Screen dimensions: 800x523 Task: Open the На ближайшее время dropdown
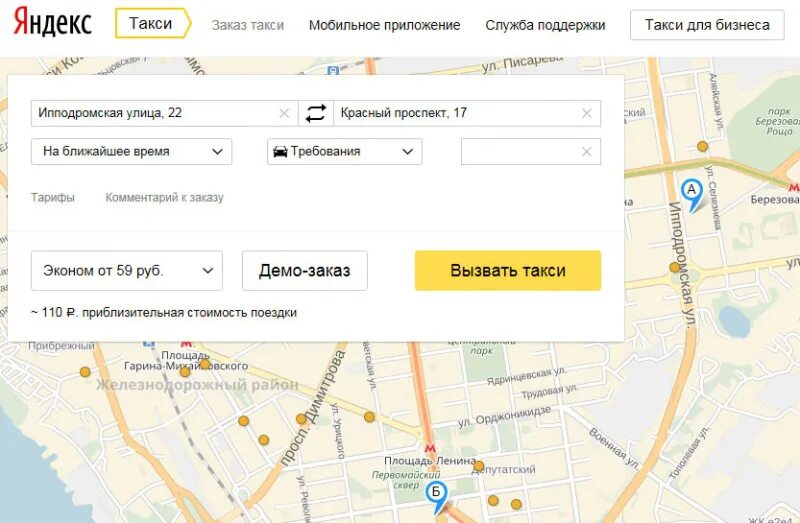(131, 152)
